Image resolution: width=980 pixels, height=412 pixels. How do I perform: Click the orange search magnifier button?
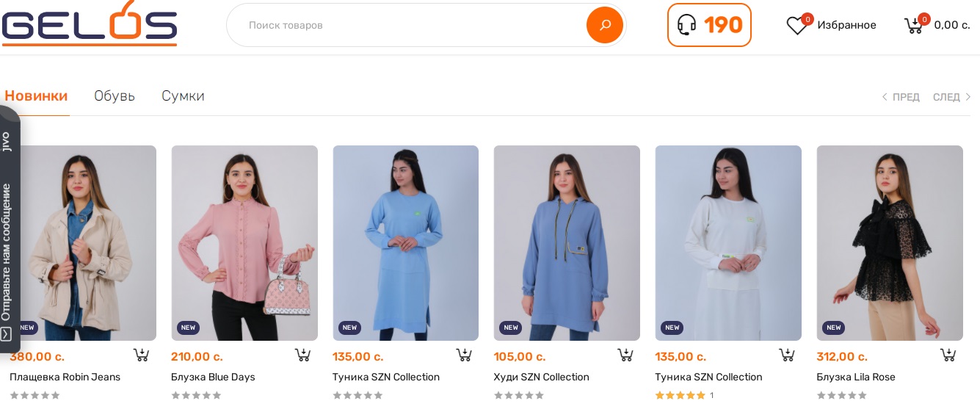tap(604, 25)
